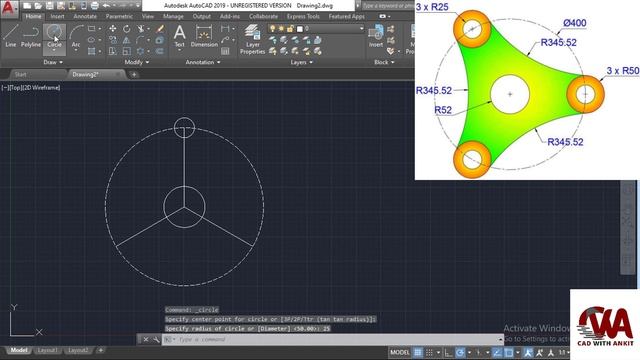Toggle snap mode in status bar
Screen dimensions: 640x360
pyautogui.click(x=429, y=352)
